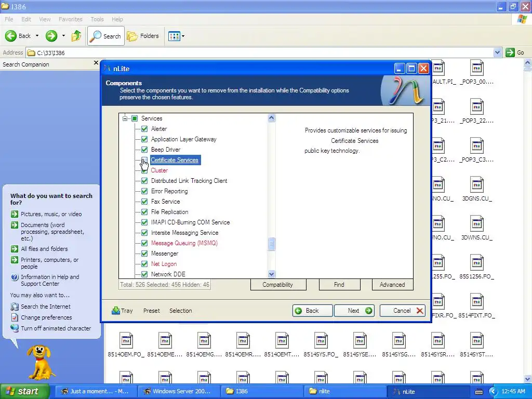This screenshot has height=399, width=532.
Task: Click Turn off animated character link
Action: click(56, 328)
